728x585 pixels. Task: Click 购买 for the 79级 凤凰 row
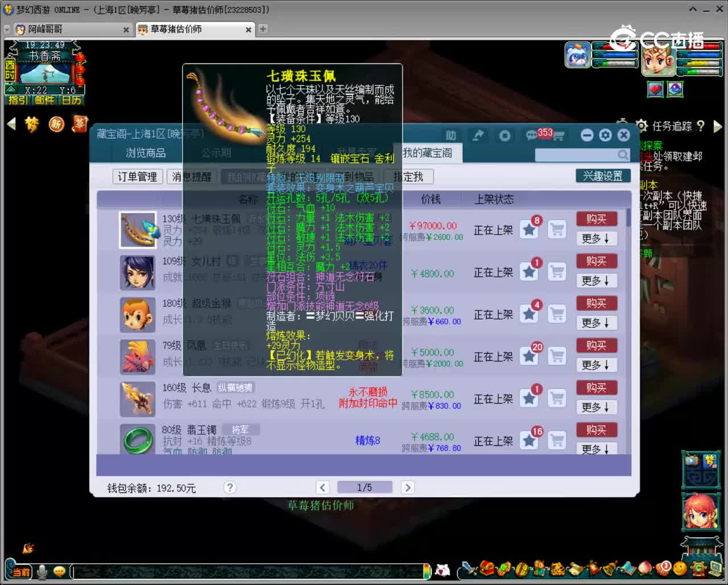(x=596, y=345)
